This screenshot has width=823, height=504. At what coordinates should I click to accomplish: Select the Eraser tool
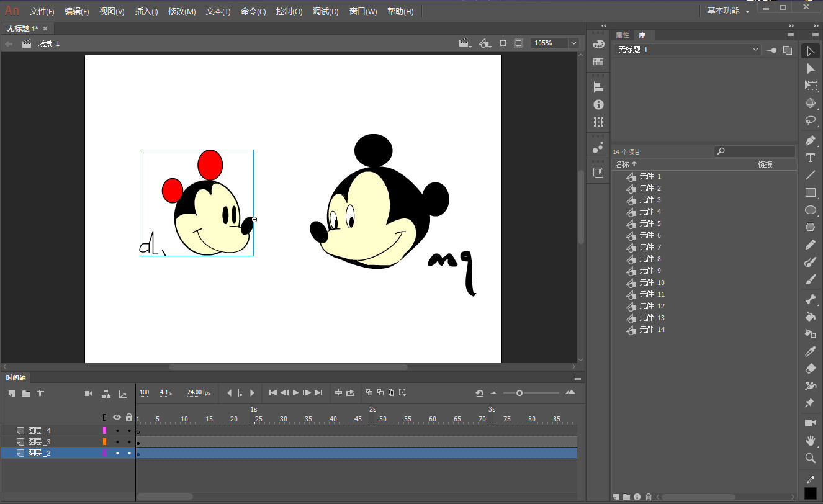pos(811,369)
